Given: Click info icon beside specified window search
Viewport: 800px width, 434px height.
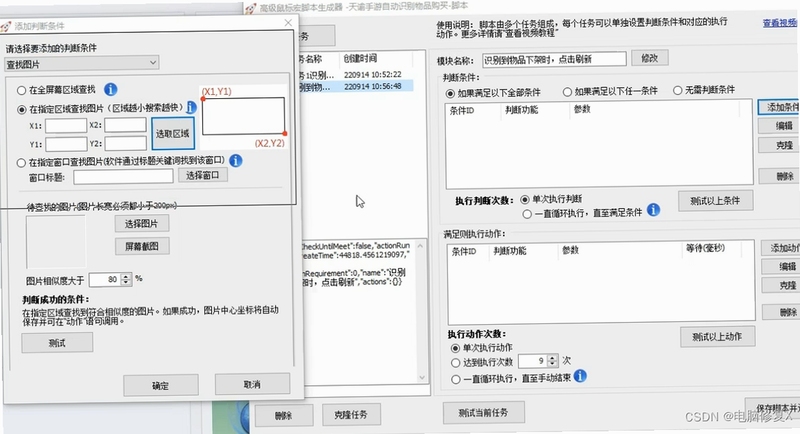Looking at the screenshot, I should click(235, 161).
